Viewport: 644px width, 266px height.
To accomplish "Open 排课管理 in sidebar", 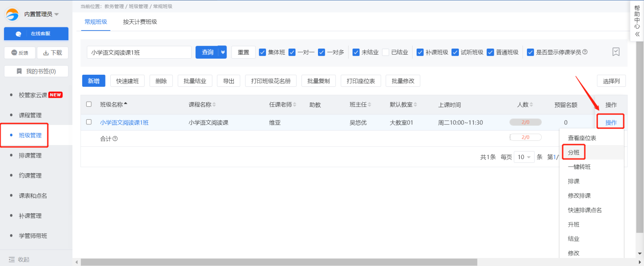I will (30, 156).
